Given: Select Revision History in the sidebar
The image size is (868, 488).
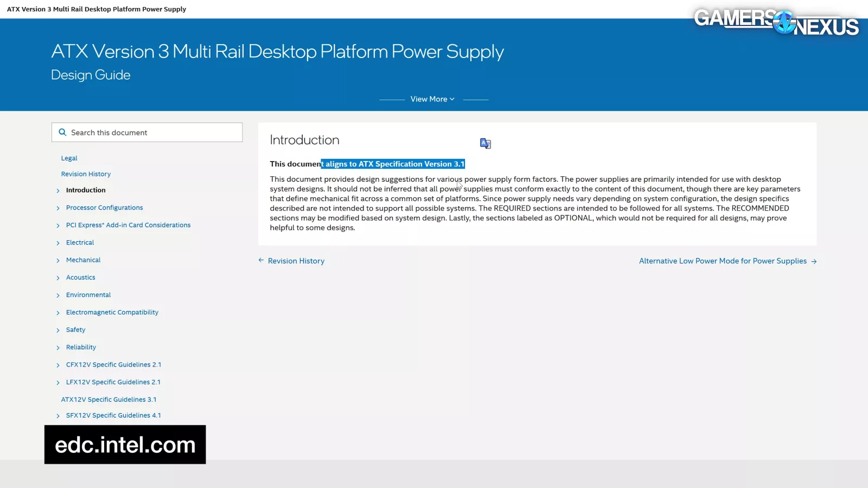Looking at the screenshot, I should pos(86,174).
